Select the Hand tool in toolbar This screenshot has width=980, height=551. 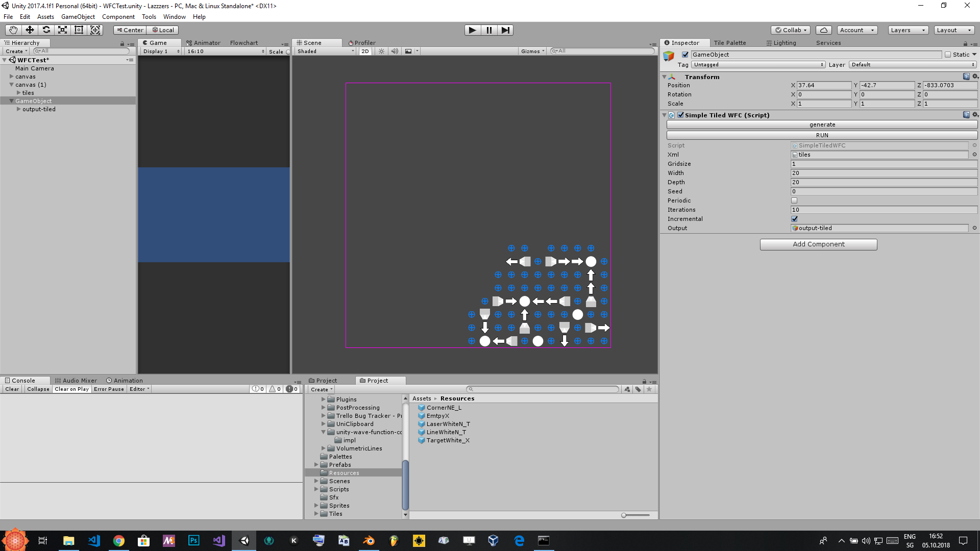pos(13,30)
